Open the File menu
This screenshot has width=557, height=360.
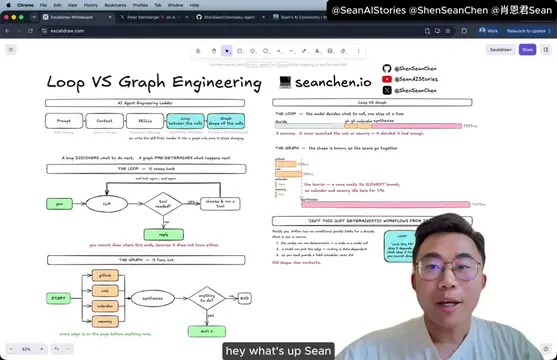(x=43, y=5)
